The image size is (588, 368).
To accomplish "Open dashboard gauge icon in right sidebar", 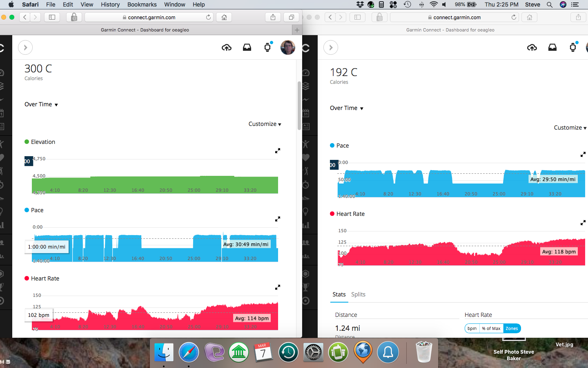I will (306, 73).
